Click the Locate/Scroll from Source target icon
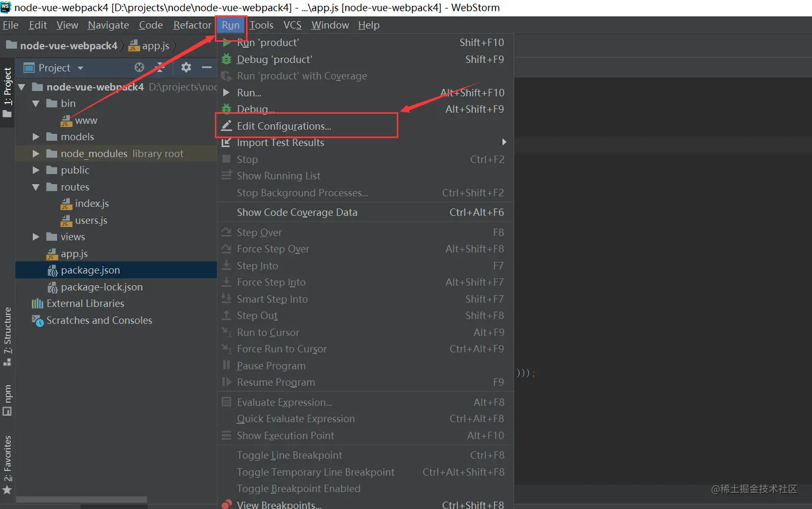Viewport: 812px width, 509px height. (139, 67)
